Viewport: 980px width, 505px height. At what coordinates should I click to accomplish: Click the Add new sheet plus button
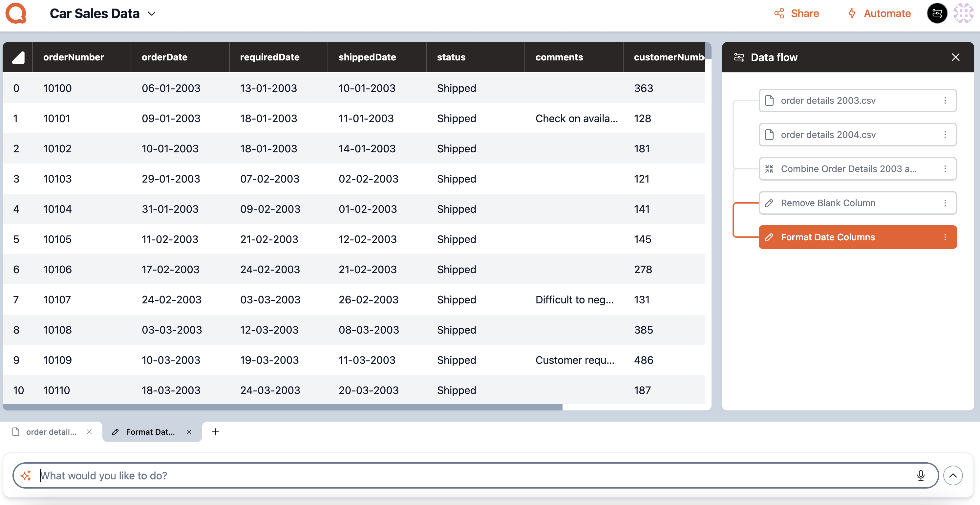(x=216, y=431)
